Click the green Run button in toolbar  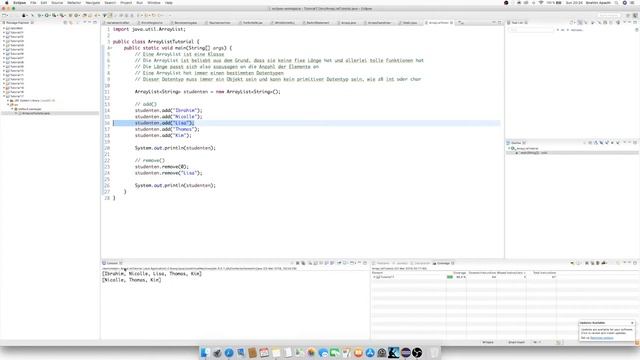point(47,16)
